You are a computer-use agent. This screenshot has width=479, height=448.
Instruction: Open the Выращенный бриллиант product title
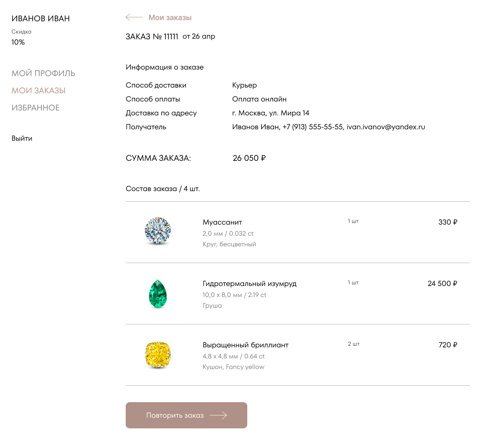point(245,345)
